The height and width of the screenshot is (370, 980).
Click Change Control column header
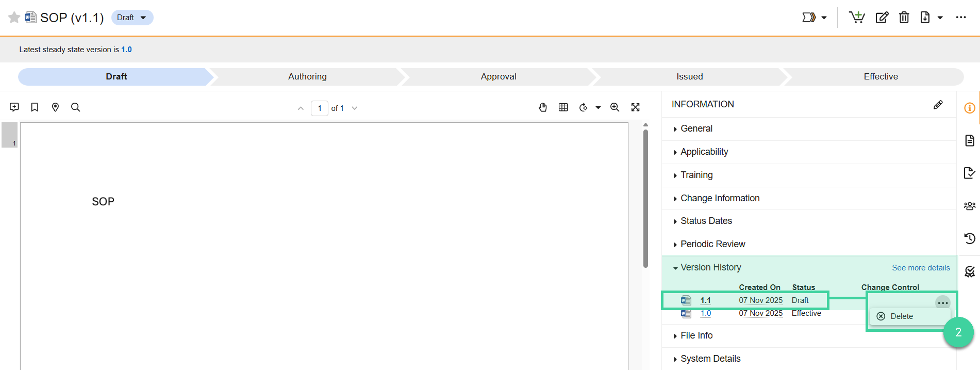pos(890,287)
